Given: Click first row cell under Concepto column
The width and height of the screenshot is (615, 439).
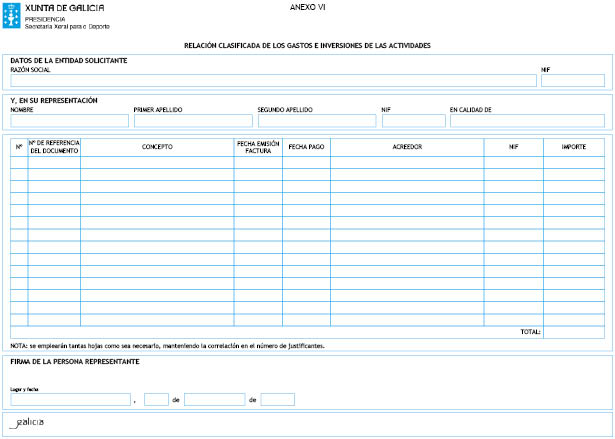Looking at the screenshot, I should [157, 162].
